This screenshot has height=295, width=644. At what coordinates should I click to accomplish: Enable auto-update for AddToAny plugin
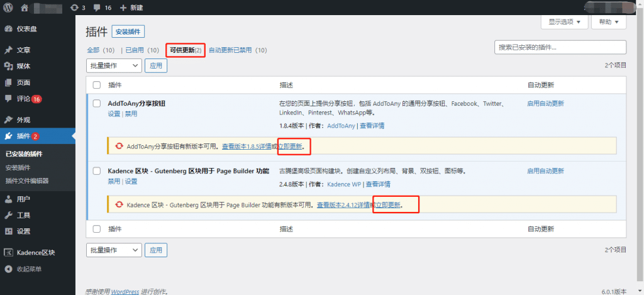pos(545,104)
